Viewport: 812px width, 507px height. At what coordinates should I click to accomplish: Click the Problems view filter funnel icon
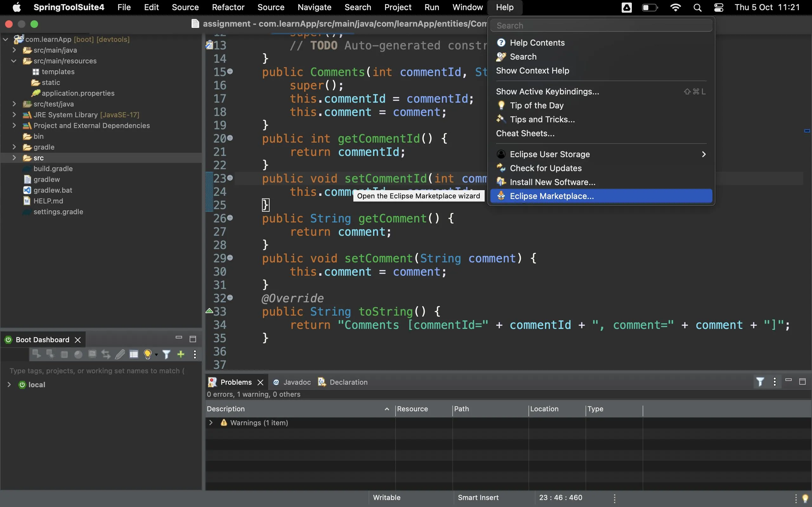pos(760,382)
